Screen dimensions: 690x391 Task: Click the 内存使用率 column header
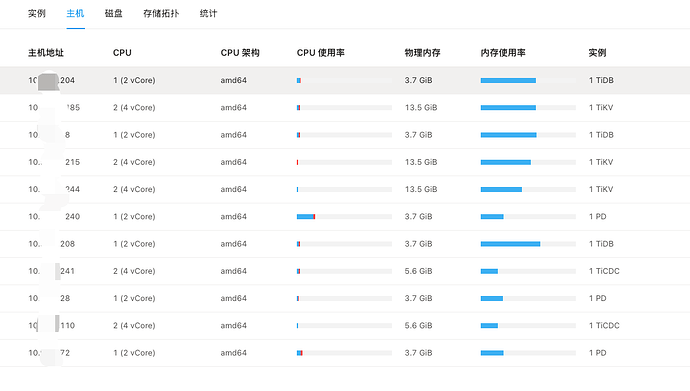pyautogui.click(x=503, y=53)
